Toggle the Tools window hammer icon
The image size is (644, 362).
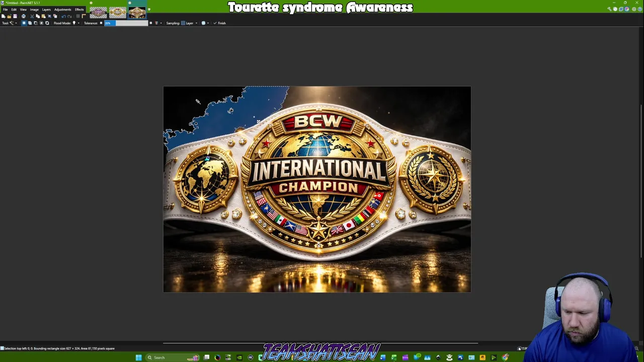pos(609,9)
